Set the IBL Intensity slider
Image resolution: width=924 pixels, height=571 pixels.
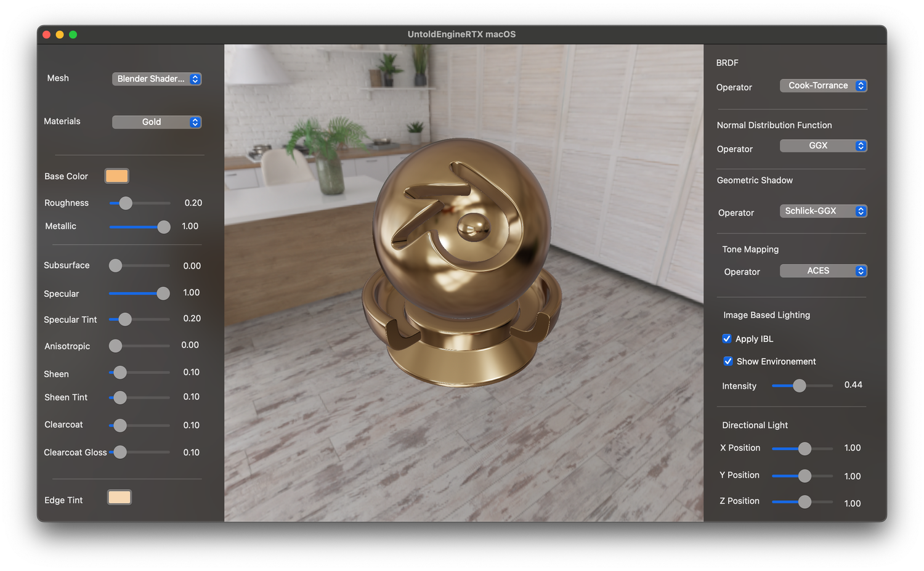[801, 386]
